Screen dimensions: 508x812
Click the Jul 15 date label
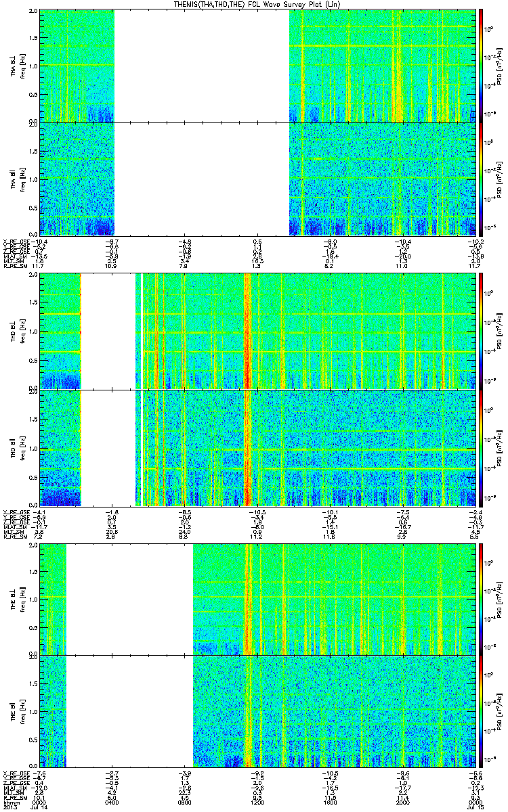click(x=476, y=808)
